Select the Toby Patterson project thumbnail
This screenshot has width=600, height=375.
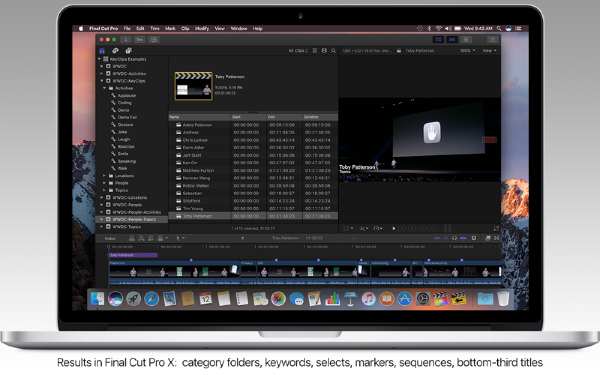(194, 86)
